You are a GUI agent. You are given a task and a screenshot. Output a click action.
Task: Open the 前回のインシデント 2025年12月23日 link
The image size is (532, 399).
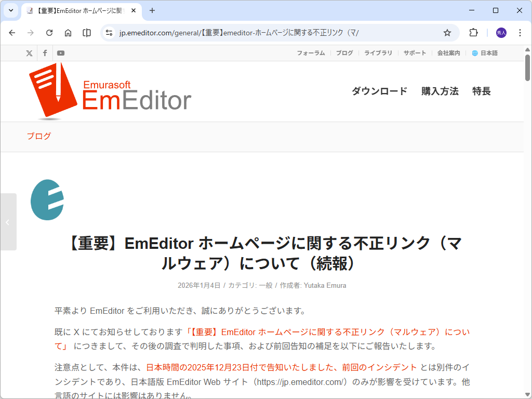(x=281, y=367)
